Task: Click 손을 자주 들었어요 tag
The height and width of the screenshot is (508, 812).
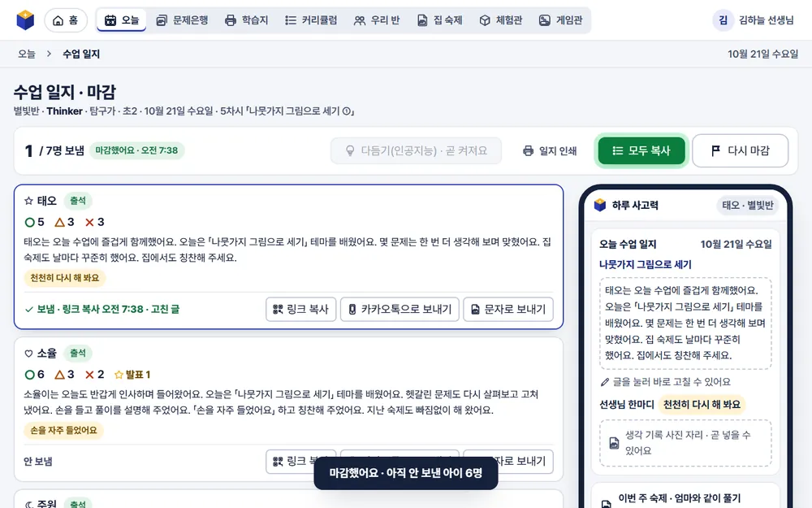Action: pos(63,430)
